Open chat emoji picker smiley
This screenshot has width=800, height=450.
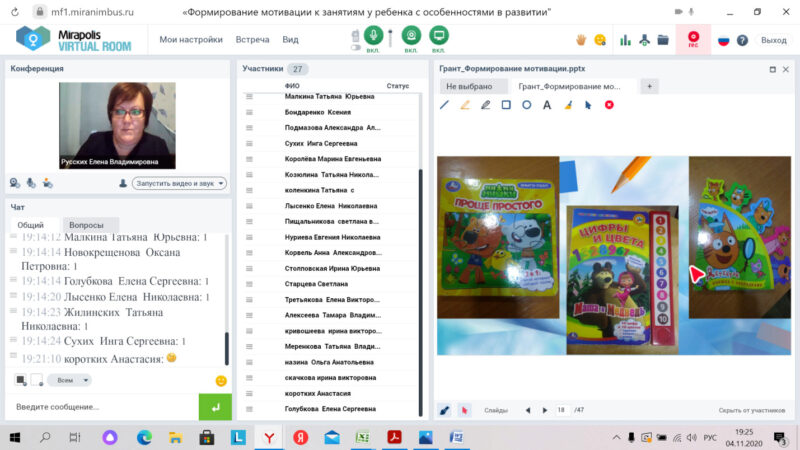click(221, 381)
